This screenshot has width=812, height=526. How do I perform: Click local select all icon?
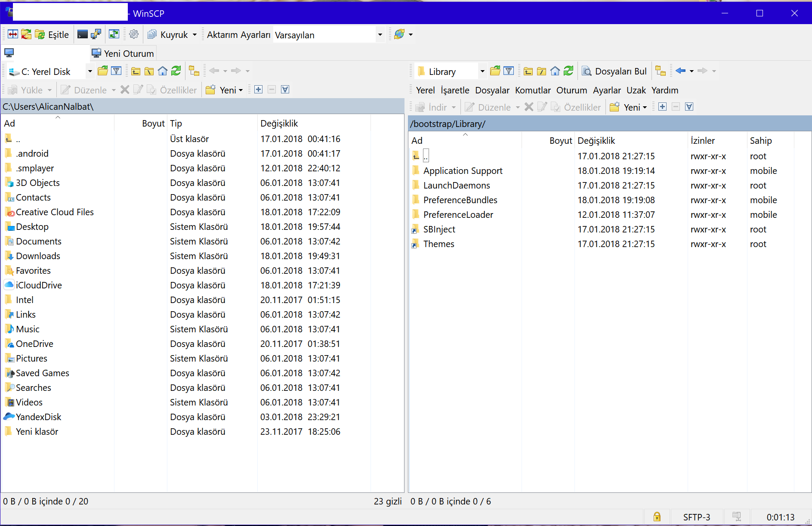coord(285,90)
